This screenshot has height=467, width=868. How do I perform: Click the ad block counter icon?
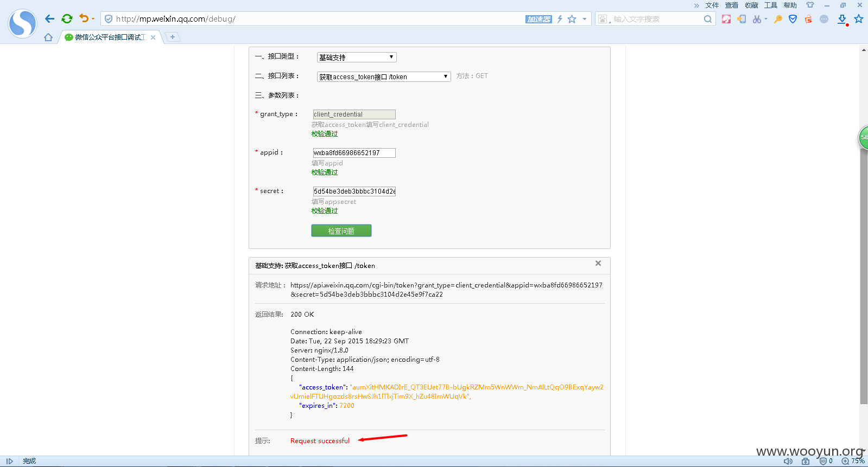coord(826,461)
